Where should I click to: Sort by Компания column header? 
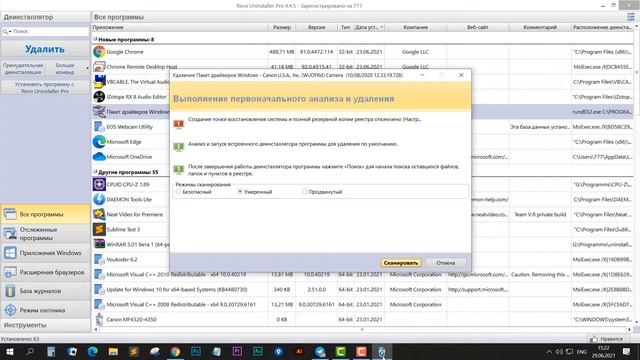[415, 27]
